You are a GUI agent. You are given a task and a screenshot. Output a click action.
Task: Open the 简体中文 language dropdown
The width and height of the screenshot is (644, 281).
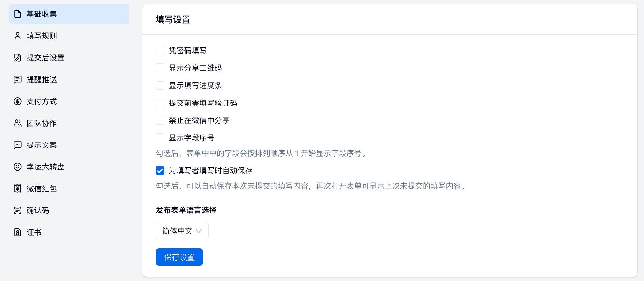click(x=182, y=231)
